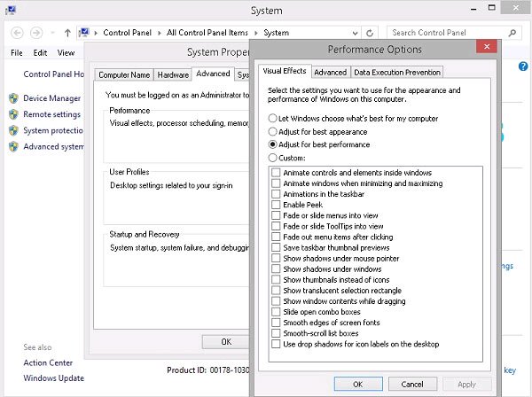Check Fade out menu items after clicking
The width and height of the screenshot is (532, 397).
[x=276, y=237]
